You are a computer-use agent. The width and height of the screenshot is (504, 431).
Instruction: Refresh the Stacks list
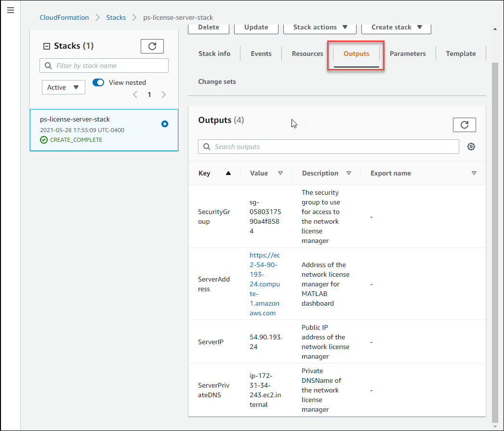(x=152, y=46)
